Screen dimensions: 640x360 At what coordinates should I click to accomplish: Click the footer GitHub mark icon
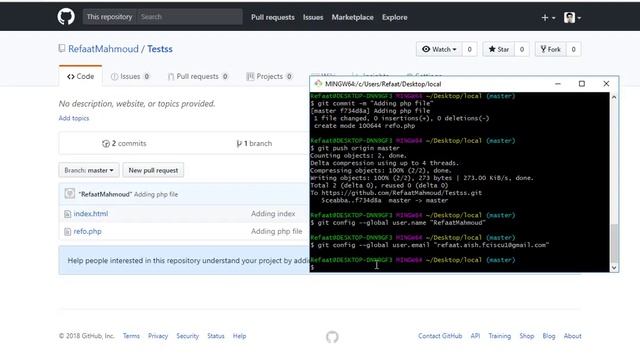tap(332, 337)
